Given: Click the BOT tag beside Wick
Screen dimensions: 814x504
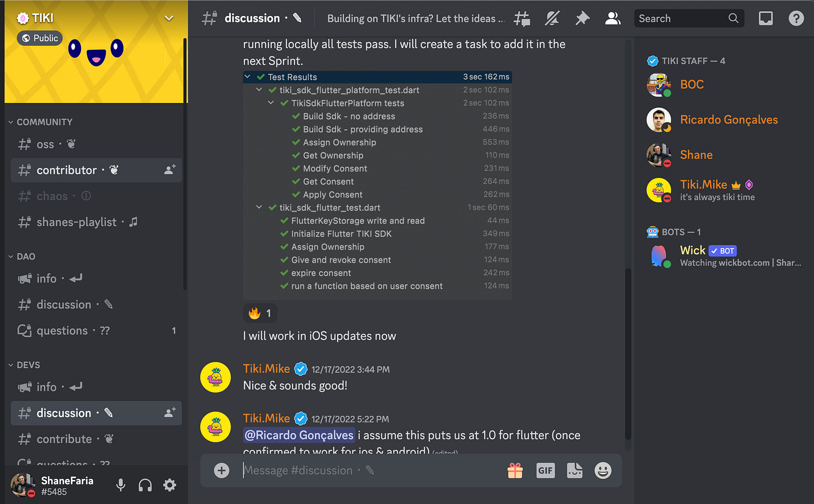Looking at the screenshot, I should tap(722, 251).
